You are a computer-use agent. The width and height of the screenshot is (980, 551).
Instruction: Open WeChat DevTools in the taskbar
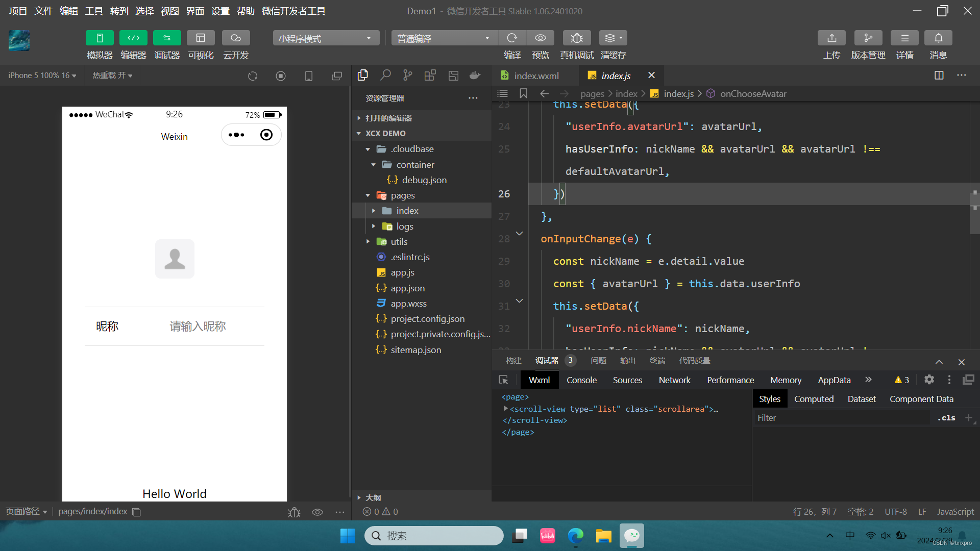coord(632,536)
